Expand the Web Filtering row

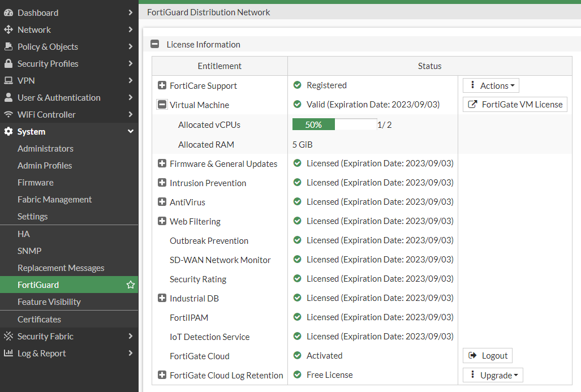(x=162, y=221)
